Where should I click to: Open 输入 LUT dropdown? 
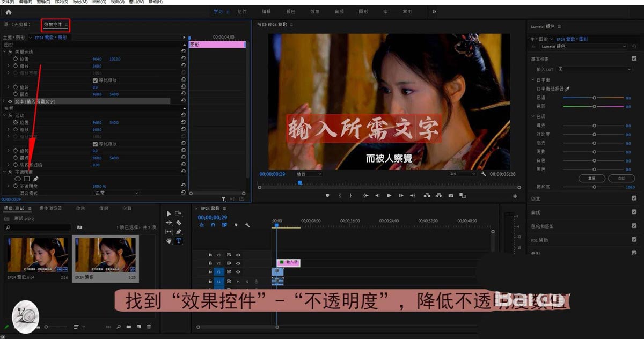tap(594, 69)
